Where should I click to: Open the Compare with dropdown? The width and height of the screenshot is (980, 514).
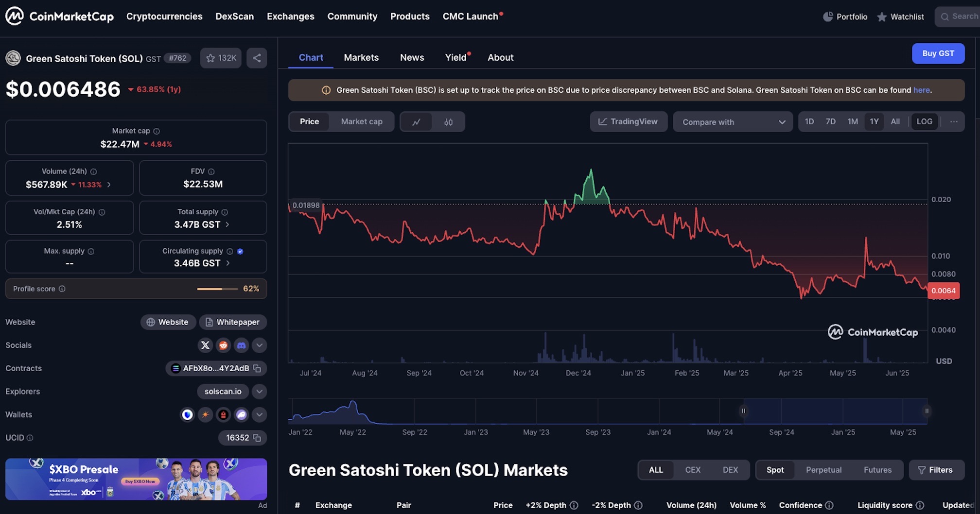point(733,122)
